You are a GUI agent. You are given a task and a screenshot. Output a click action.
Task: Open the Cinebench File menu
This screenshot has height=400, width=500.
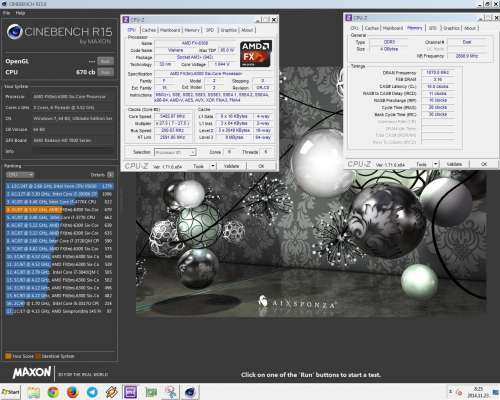tap(6, 13)
